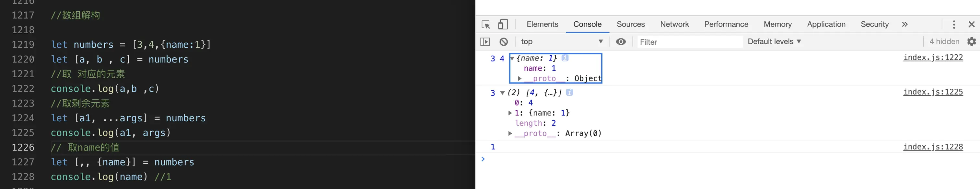Viewport: 980px width, 189px height.
Task: Toggle the live expression eye icon
Action: coord(621,42)
